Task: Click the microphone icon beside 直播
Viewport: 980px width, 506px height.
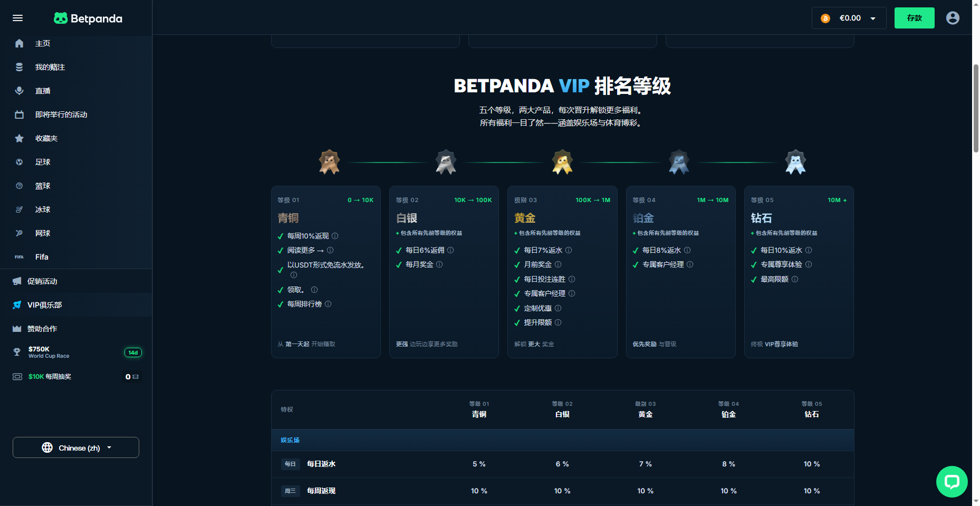Action: [20, 91]
